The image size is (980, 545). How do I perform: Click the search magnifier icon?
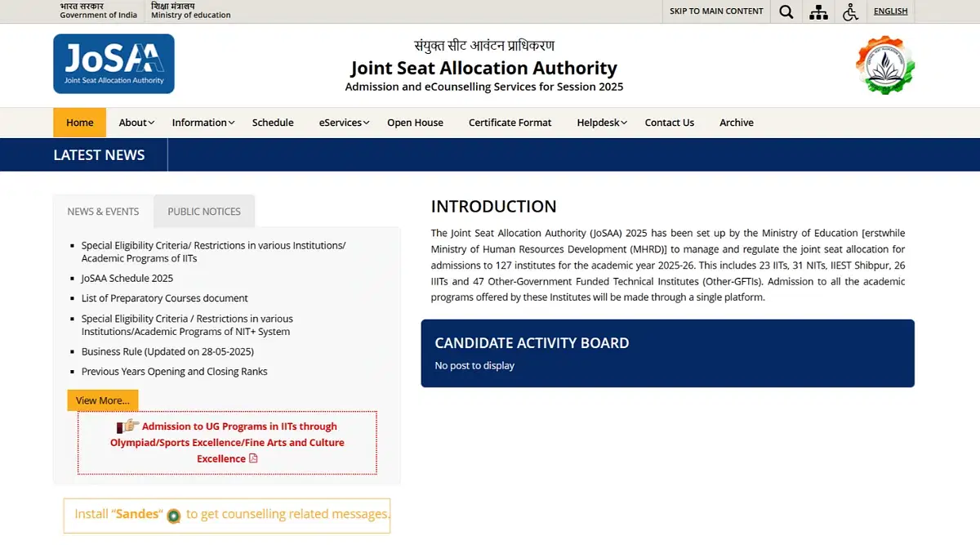(786, 11)
